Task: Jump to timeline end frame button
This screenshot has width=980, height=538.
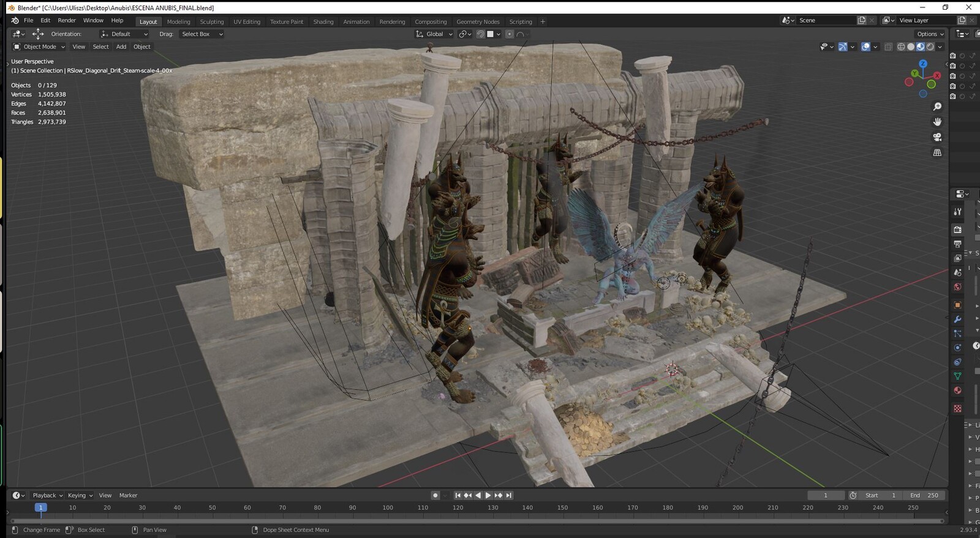Action: (509, 495)
